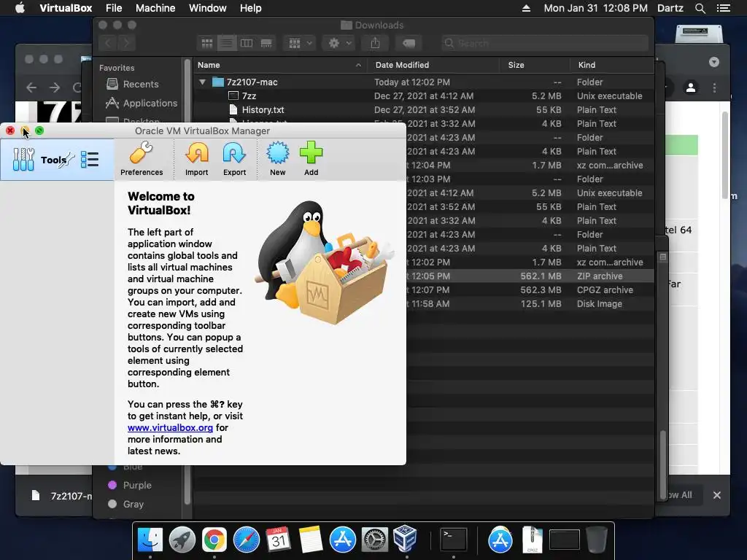The width and height of the screenshot is (747, 560).
Task: Open the VirtualBox application menu
Action: pos(66,8)
